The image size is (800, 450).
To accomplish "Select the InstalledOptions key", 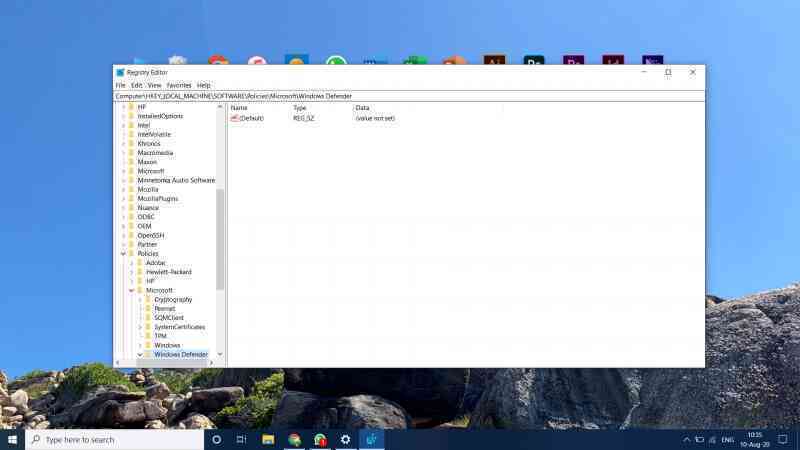I will tap(160, 116).
